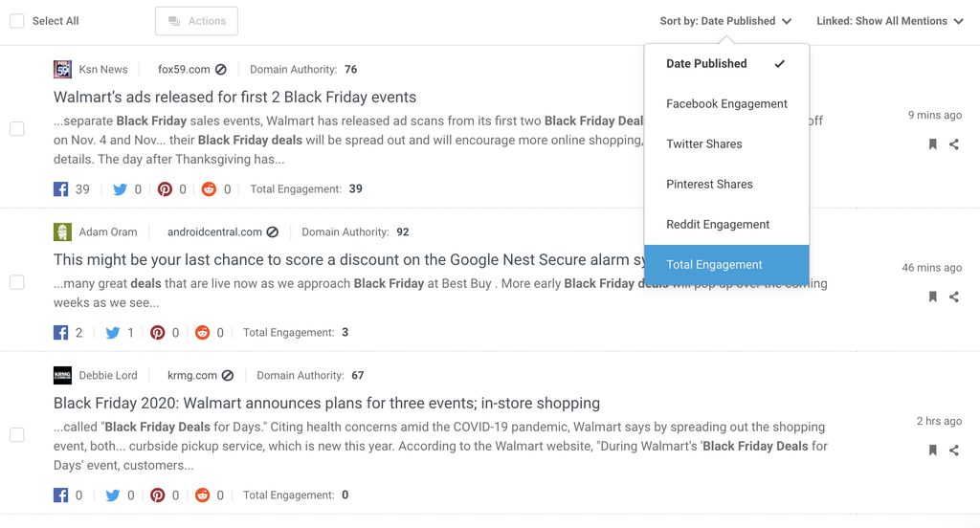The width and height of the screenshot is (980, 528).
Task: Tick checkbox for Google Nest Secure article
Action: [17, 282]
